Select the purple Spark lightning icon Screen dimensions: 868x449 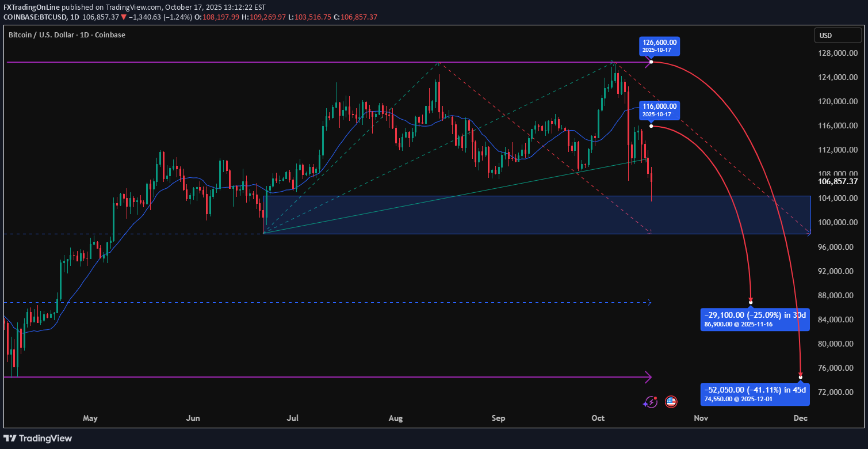(x=650, y=402)
